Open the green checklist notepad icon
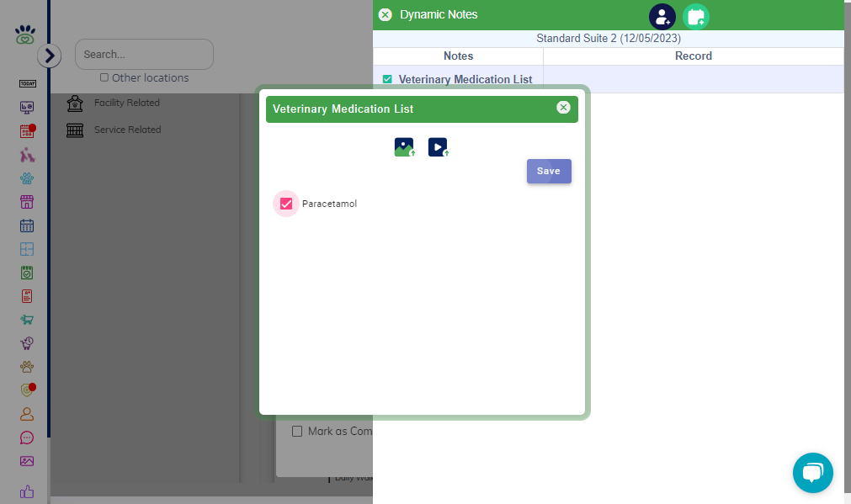 pos(27,273)
